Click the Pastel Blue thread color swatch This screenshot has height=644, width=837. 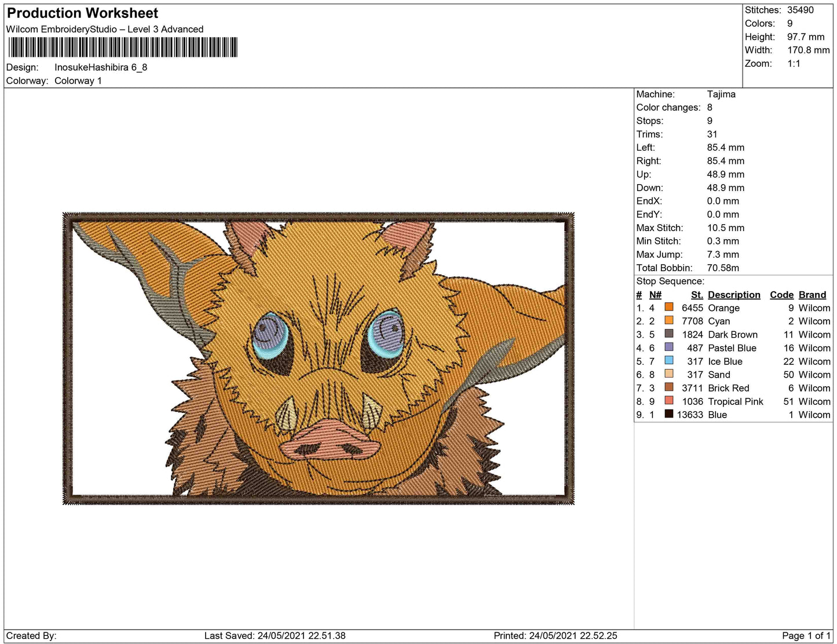coord(669,347)
